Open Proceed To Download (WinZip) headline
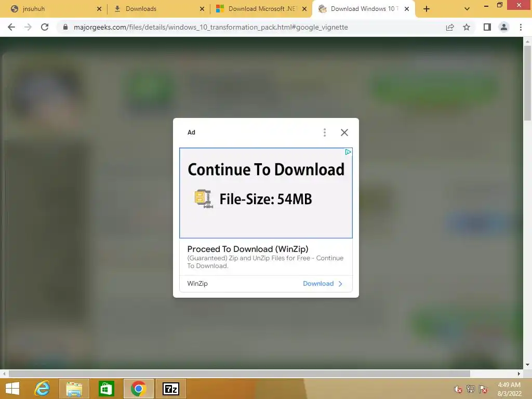The height and width of the screenshot is (399, 532). pos(248,249)
